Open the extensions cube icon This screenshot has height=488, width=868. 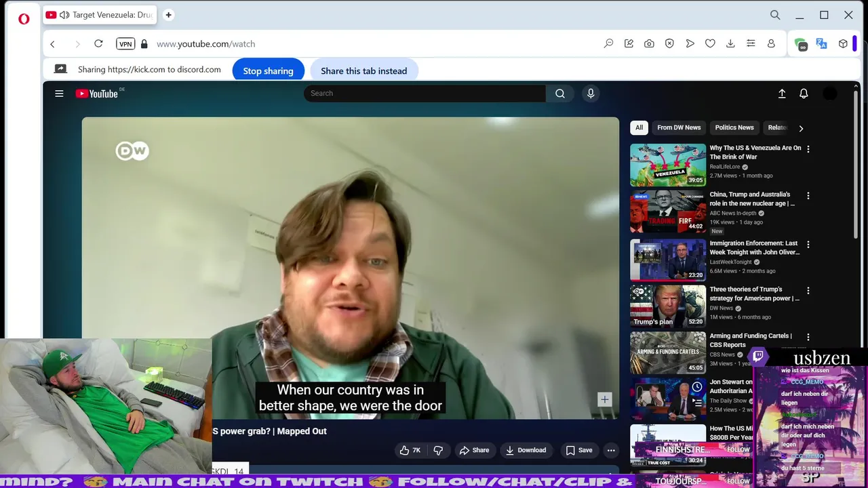(x=843, y=43)
